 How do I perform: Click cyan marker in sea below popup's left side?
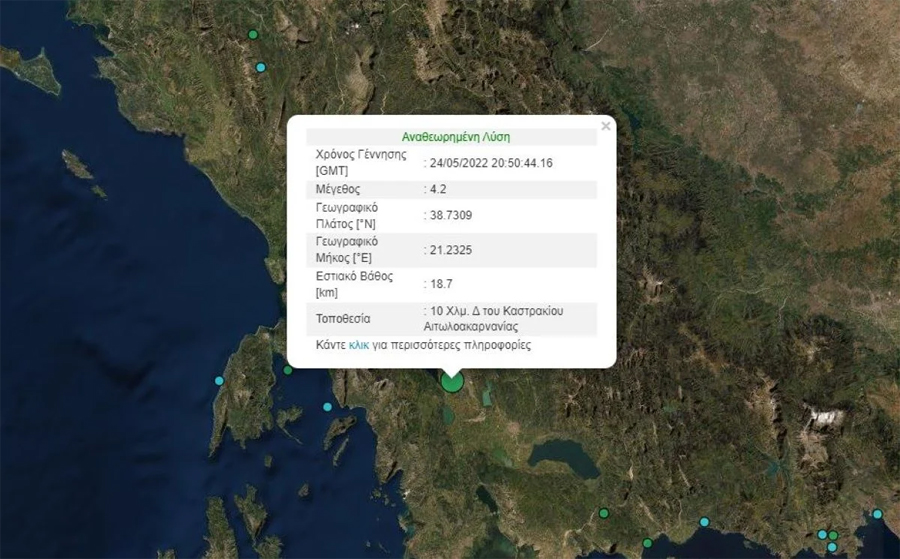[327, 407]
